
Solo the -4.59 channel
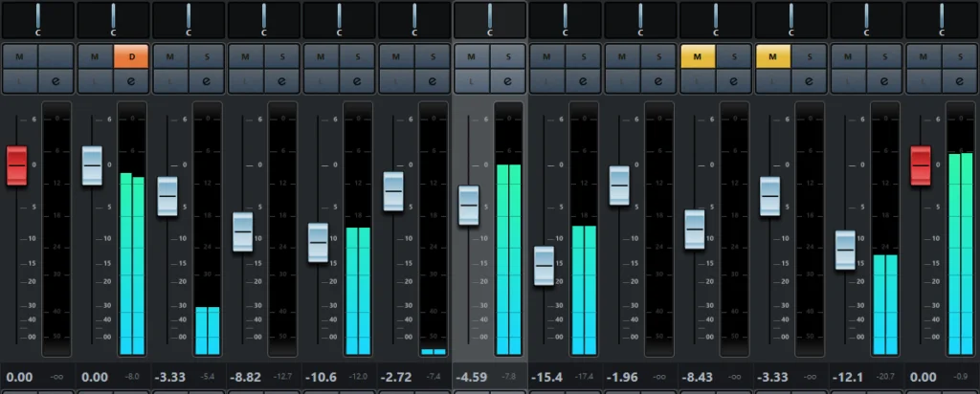(x=508, y=56)
